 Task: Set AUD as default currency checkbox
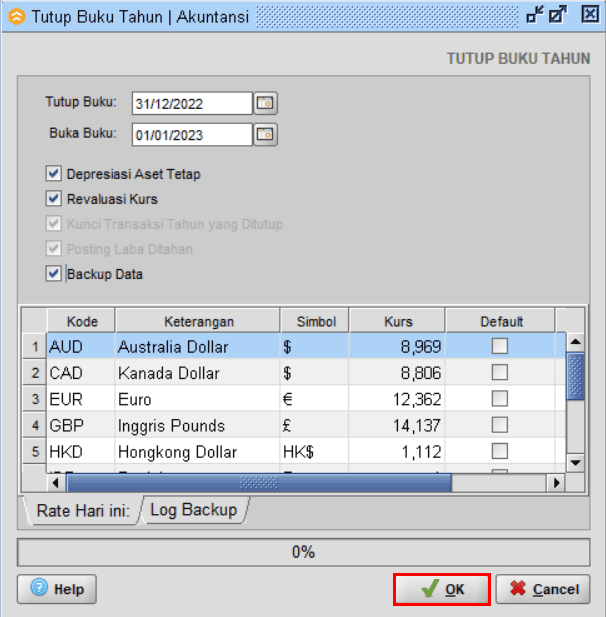pyautogui.click(x=499, y=347)
